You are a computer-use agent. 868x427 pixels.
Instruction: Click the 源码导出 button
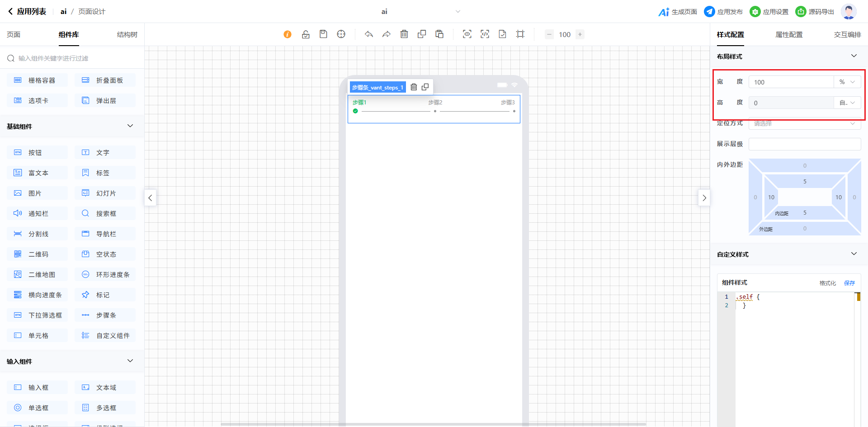815,12
